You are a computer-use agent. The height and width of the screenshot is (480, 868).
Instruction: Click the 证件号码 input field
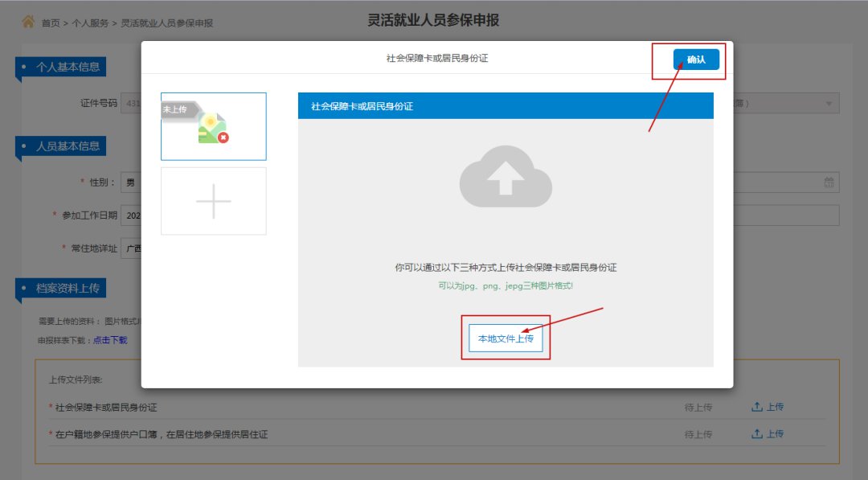click(131, 104)
